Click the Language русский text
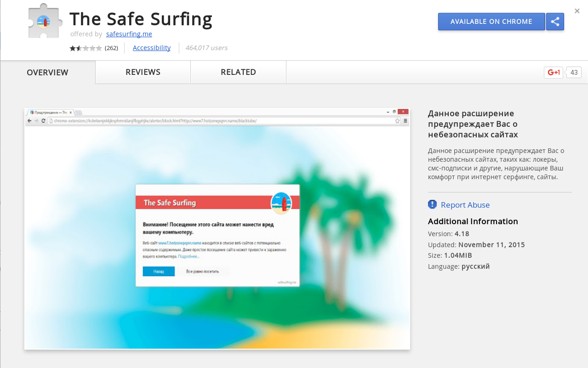Viewport: 588px width, 368px height. pos(459,266)
